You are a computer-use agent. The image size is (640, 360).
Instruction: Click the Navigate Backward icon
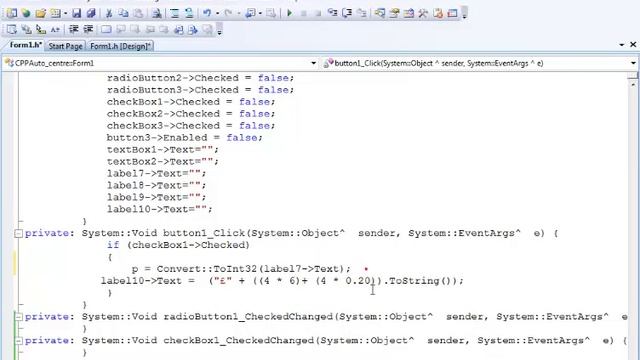(x=250, y=13)
